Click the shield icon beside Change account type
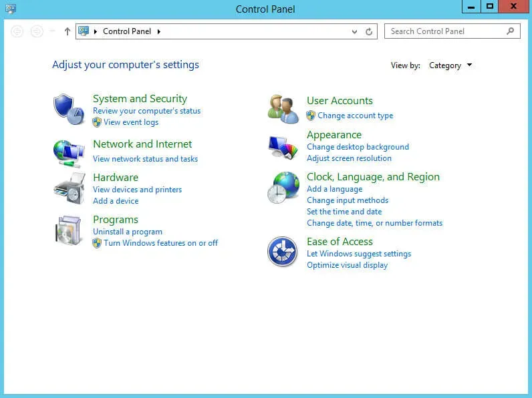The width and height of the screenshot is (532, 398). coord(311,116)
